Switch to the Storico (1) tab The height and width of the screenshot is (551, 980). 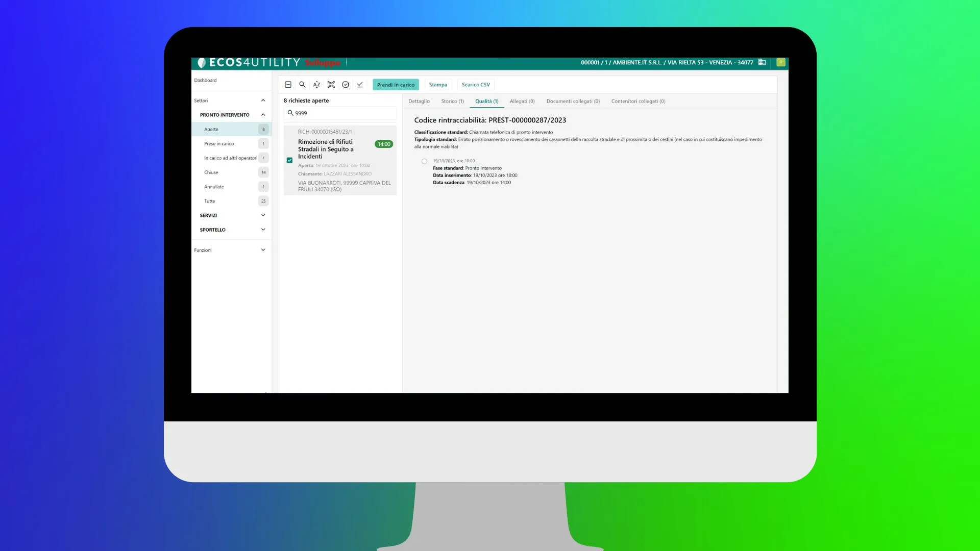452,101
